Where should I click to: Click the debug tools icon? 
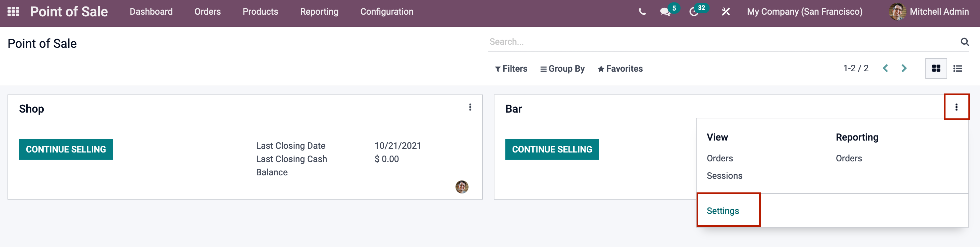pos(726,12)
